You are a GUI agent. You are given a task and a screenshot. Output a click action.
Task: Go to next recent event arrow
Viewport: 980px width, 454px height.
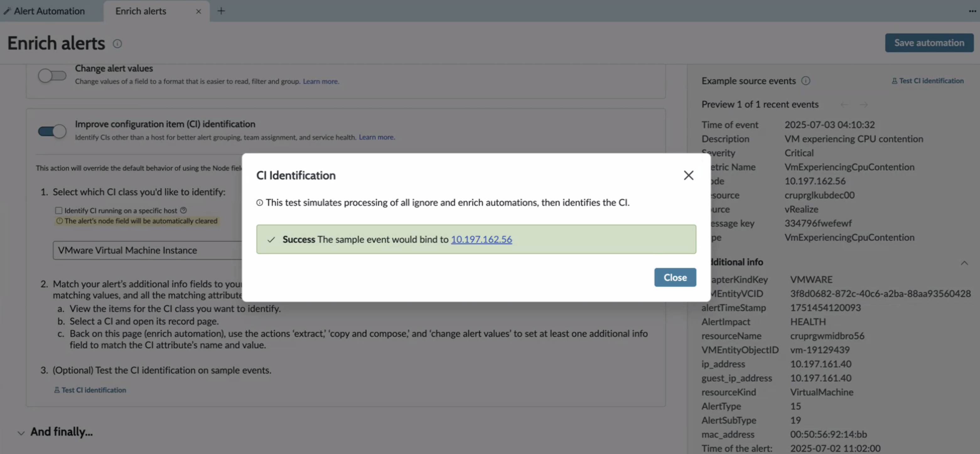864,104
